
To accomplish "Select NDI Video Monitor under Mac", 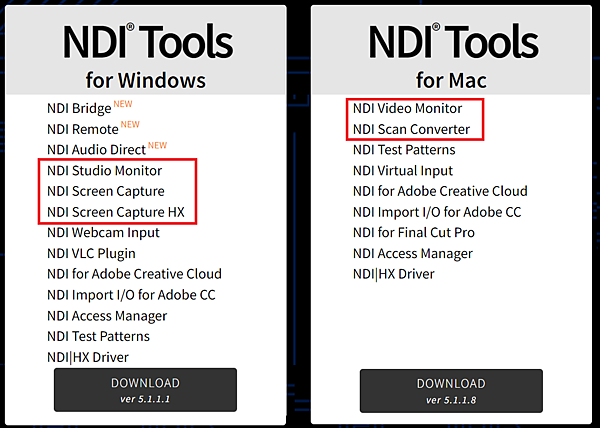I will coord(408,109).
